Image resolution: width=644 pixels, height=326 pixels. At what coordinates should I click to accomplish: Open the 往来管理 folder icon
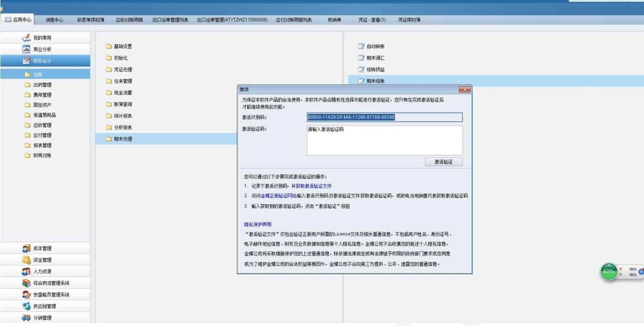[x=109, y=81]
